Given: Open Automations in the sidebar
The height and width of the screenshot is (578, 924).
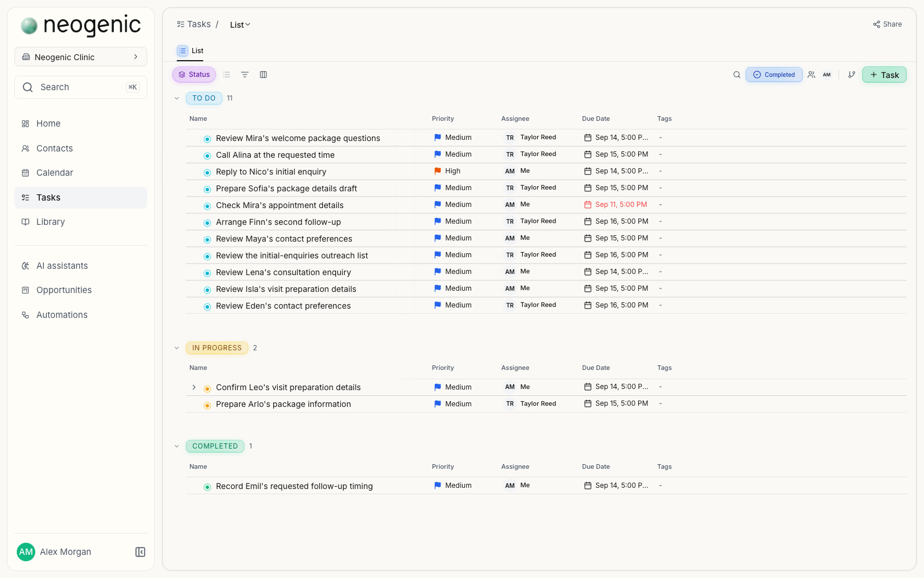Looking at the screenshot, I should pyautogui.click(x=81, y=315).
